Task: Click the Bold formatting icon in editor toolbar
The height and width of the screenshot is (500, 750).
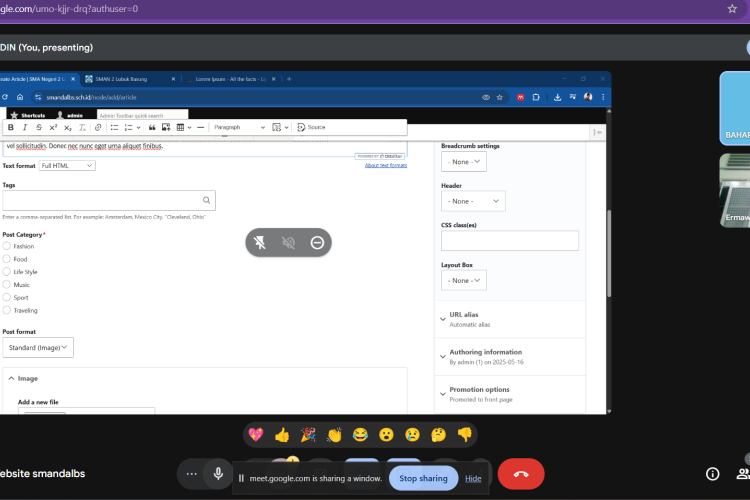Action: click(11, 128)
